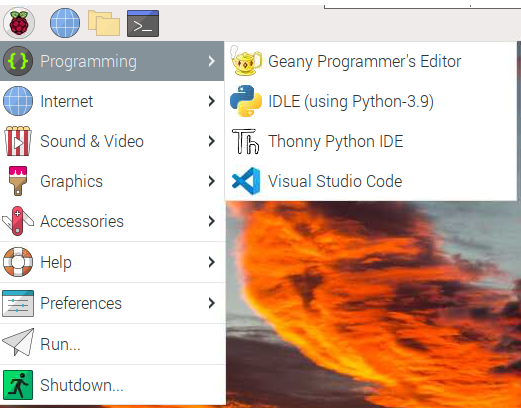Open the File Manager folders icon in taskbar
This screenshot has height=408, width=521.
coord(104,23)
